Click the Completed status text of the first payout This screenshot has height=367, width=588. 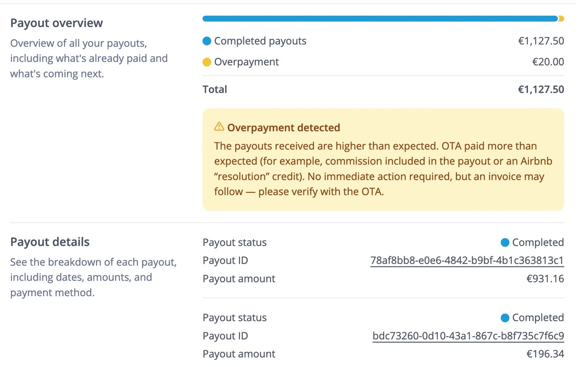tap(538, 243)
